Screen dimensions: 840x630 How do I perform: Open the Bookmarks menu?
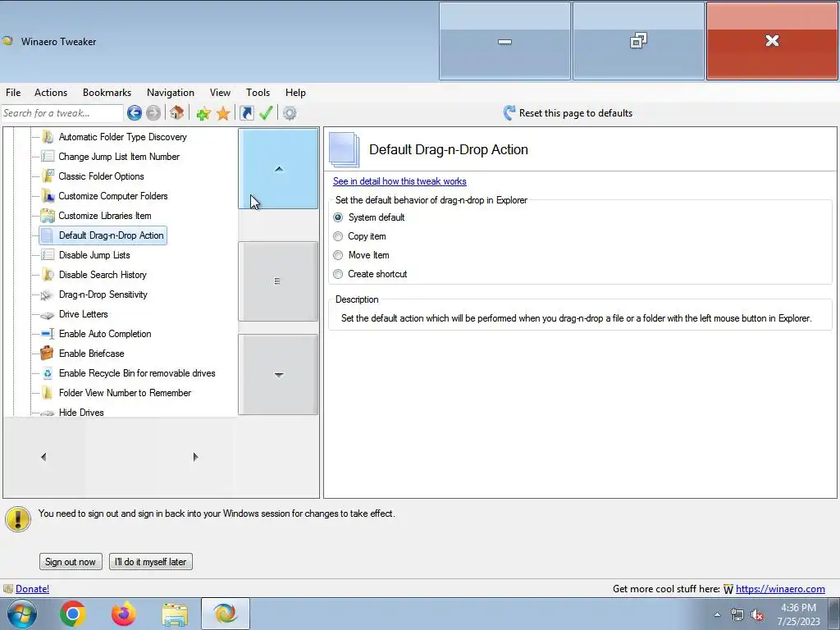[x=107, y=93]
